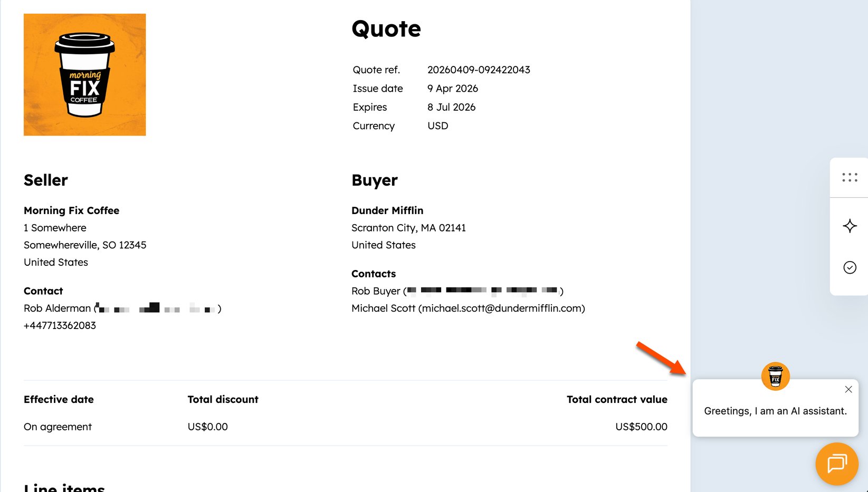Click the Quote heading

(x=386, y=28)
